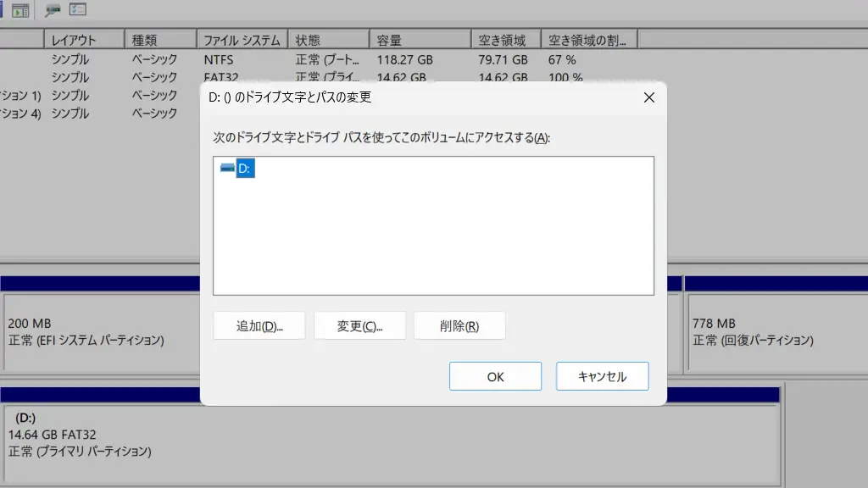The image size is (868, 488).
Task: Click the toolbar icon with the green arrow panel
Action: click(x=20, y=10)
